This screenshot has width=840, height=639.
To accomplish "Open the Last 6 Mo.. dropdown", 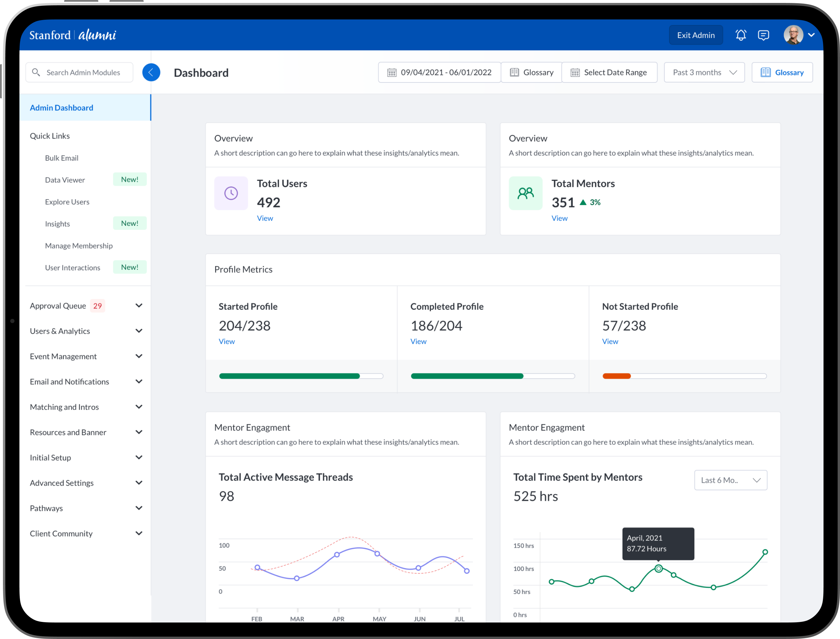I will coord(730,480).
